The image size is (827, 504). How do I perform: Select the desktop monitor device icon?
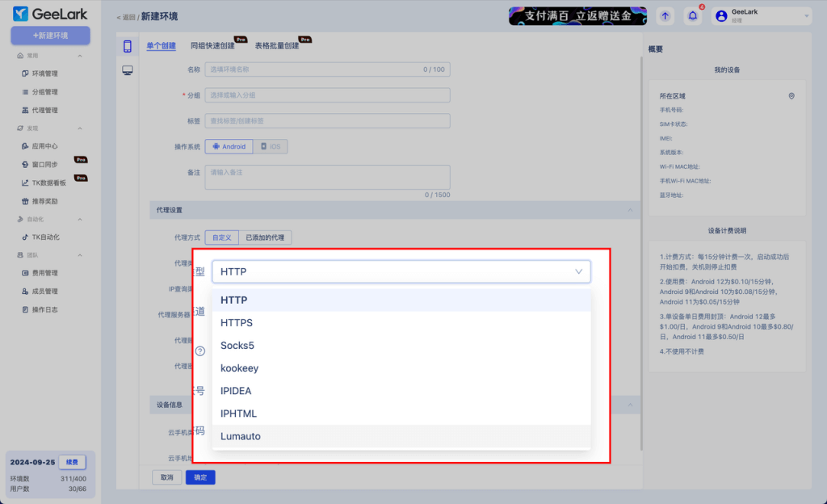(128, 71)
